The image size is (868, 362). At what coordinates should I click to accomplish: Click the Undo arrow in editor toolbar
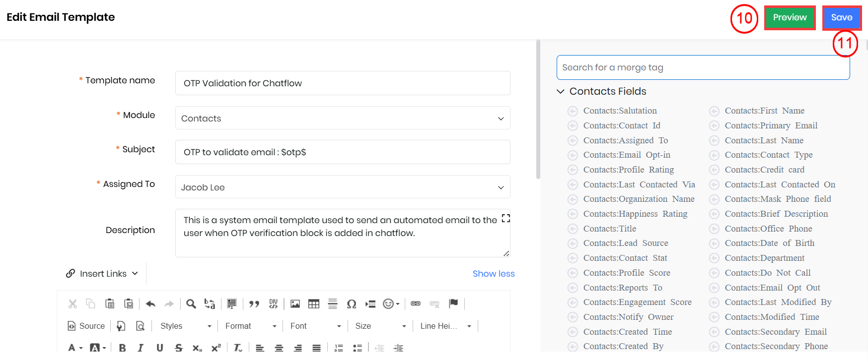[x=151, y=304]
